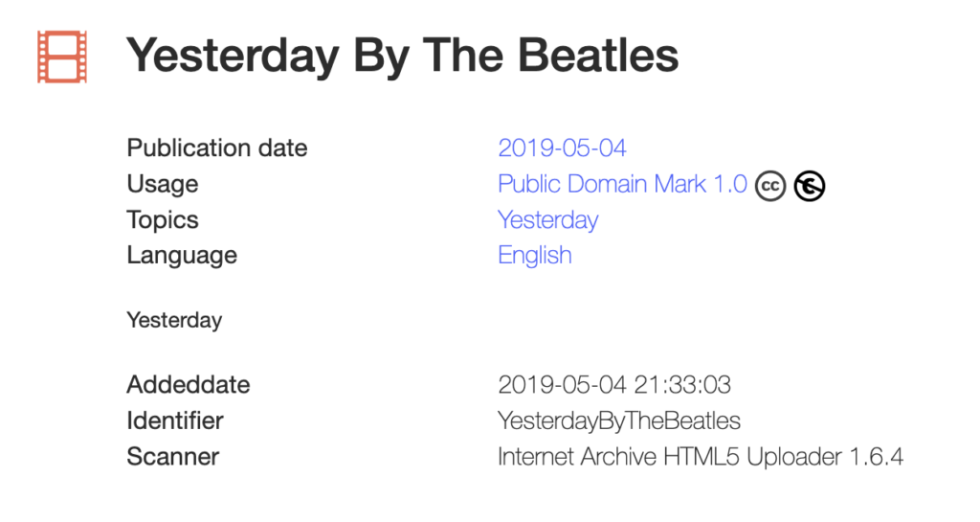Image resolution: width=980 pixels, height=522 pixels.
Task: Open the Public Domain Mark 1.0 link
Action: pyautogui.click(x=622, y=184)
